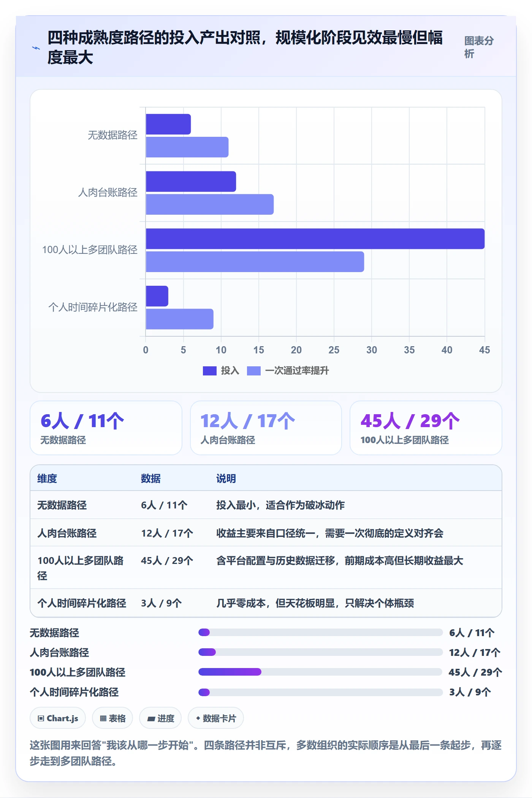Screen dimensions: 532x798
Task: Click the 12人 / 17个 table cell
Action: [x=167, y=533]
